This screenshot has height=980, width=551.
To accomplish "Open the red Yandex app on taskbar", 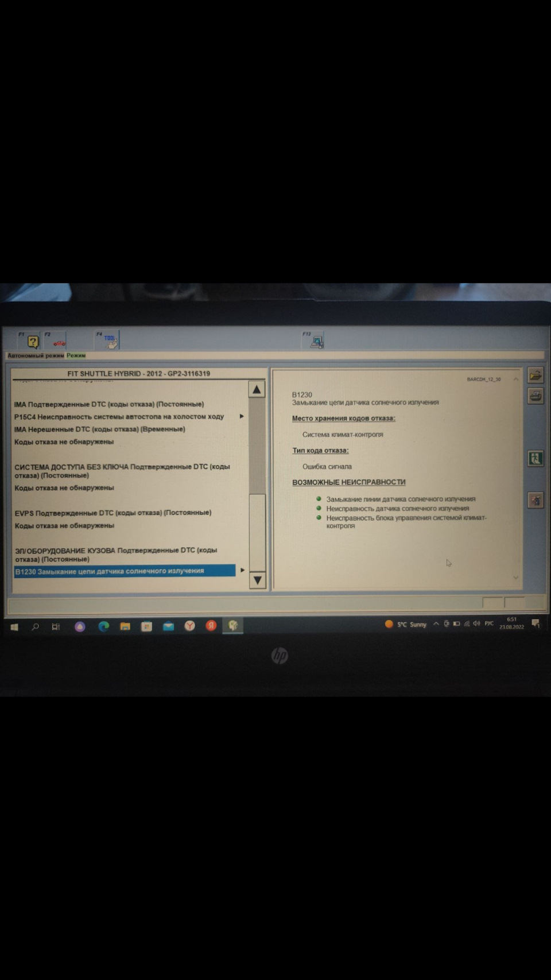I will click(211, 626).
